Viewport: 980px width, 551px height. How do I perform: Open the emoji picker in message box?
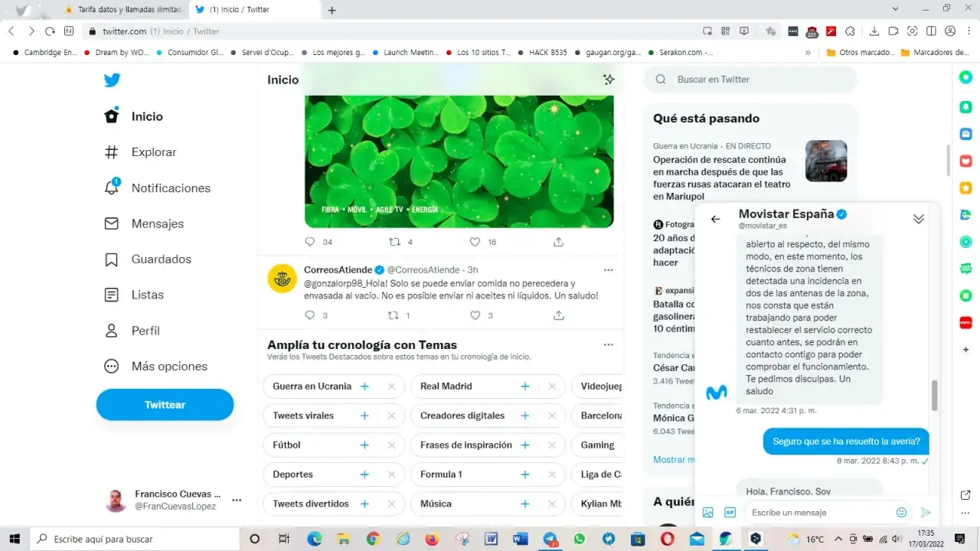(x=902, y=513)
